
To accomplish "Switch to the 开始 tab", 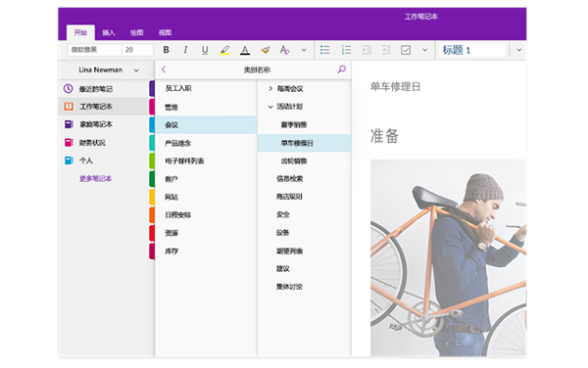I will pyautogui.click(x=80, y=32).
